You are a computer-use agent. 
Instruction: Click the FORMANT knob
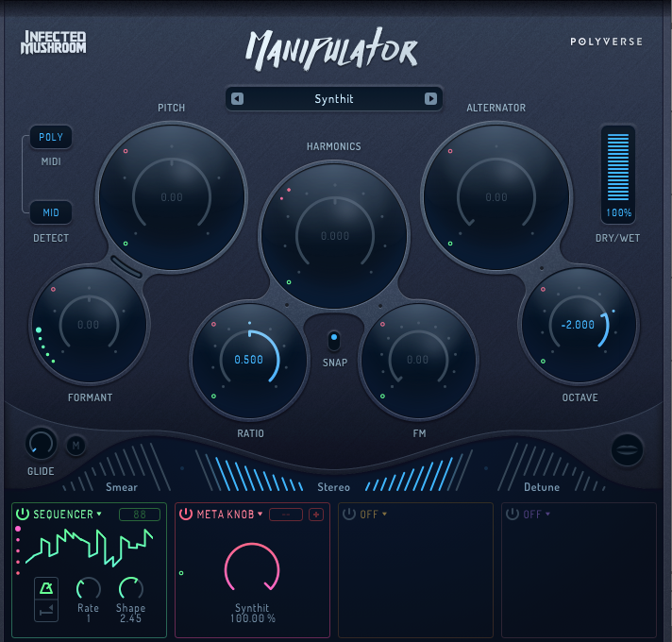[x=89, y=325]
